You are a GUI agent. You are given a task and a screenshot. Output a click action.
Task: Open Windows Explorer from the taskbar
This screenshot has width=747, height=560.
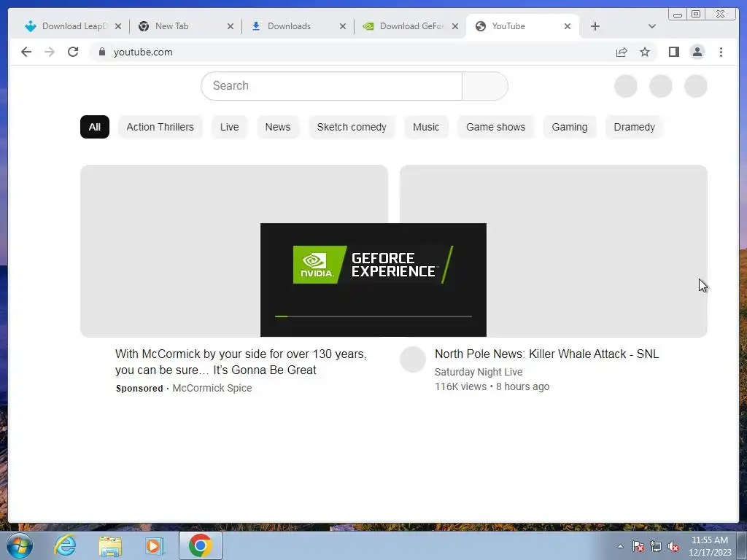[x=110, y=545]
